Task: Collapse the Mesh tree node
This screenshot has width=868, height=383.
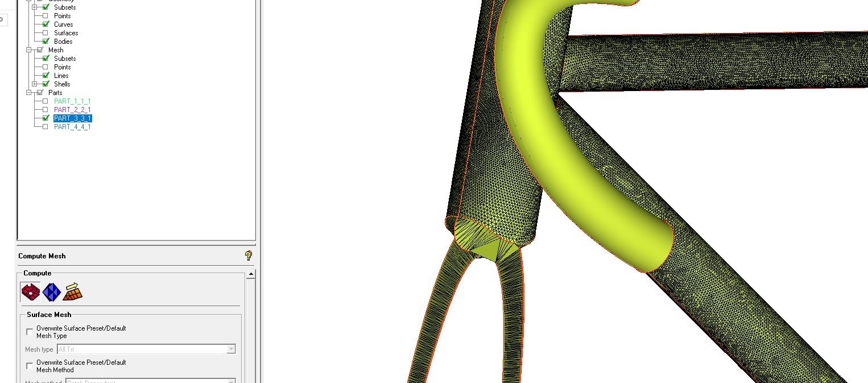Action: [x=29, y=50]
